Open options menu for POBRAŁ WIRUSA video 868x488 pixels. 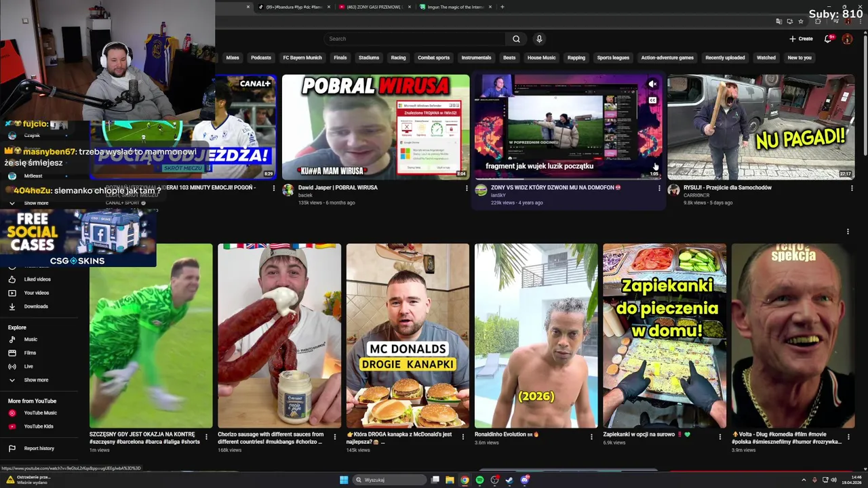coord(467,188)
